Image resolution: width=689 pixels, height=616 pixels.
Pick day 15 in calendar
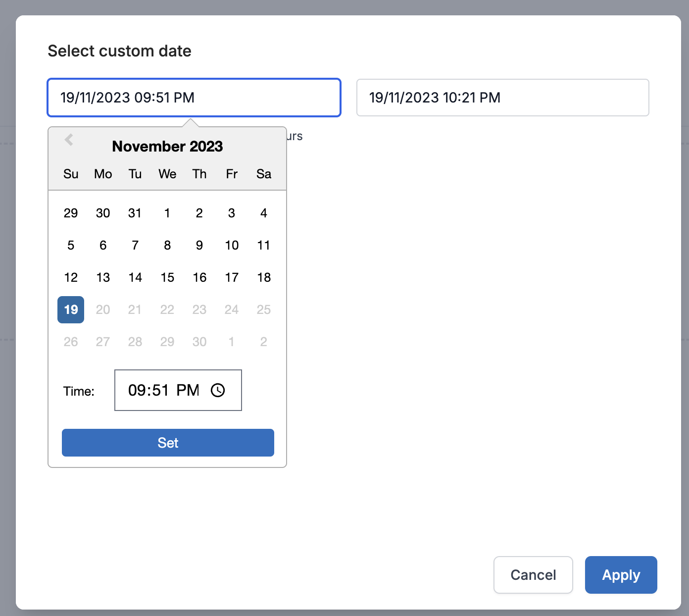167,277
